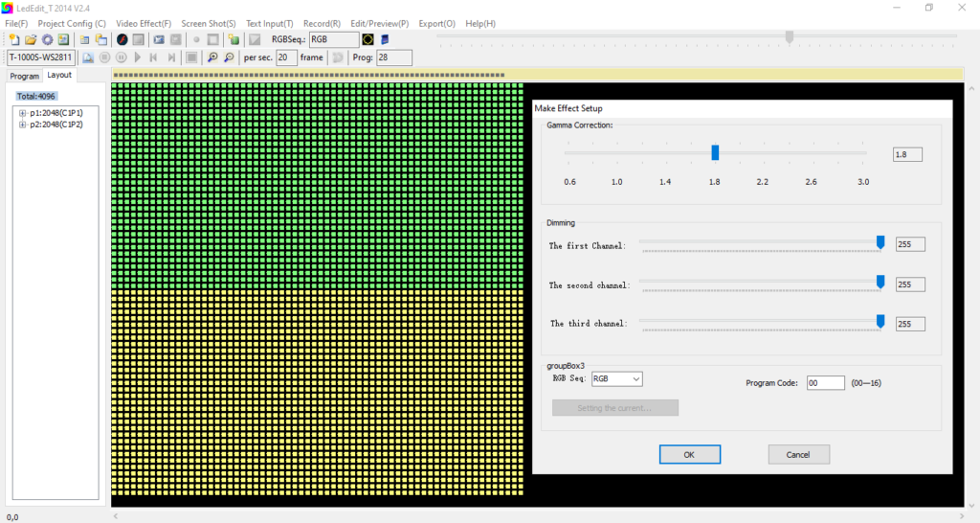Click the purple gear settings icon

[48, 39]
